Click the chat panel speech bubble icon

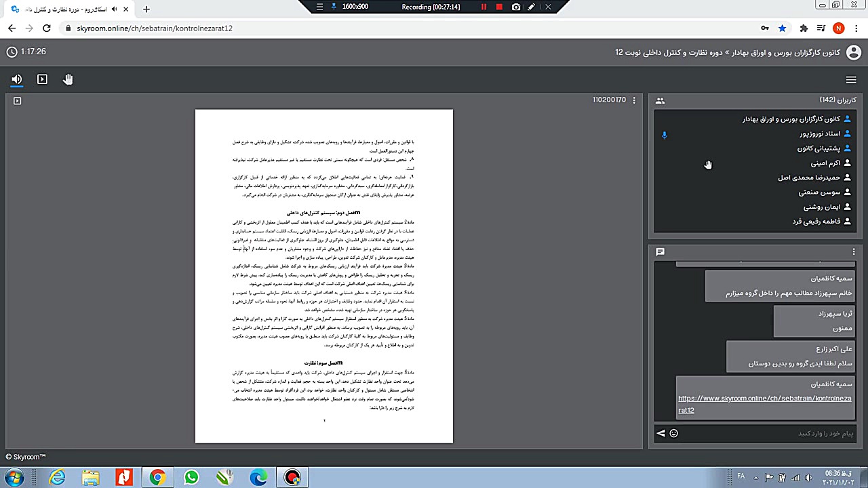pos(660,252)
